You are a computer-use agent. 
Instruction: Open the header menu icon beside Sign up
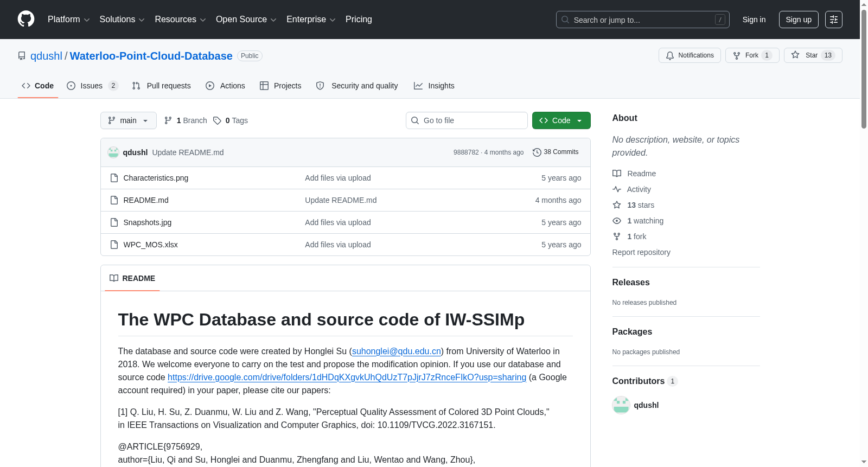tap(834, 20)
